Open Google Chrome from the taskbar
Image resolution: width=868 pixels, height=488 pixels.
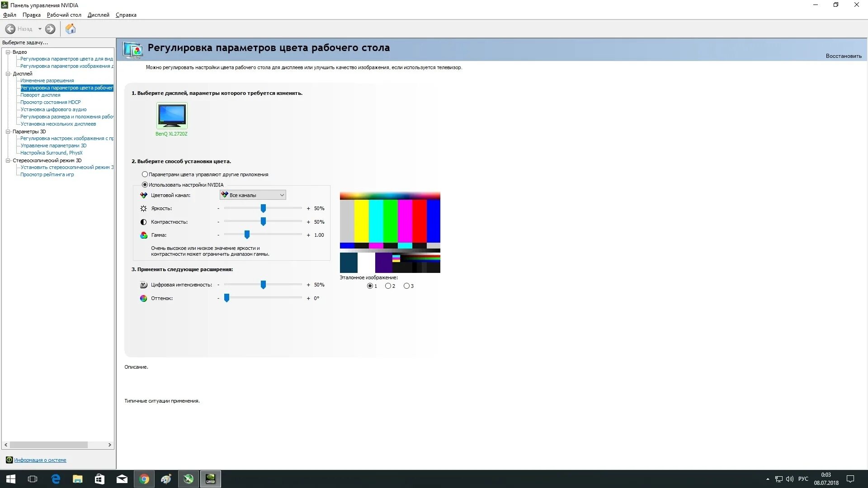pyautogui.click(x=144, y=479)
